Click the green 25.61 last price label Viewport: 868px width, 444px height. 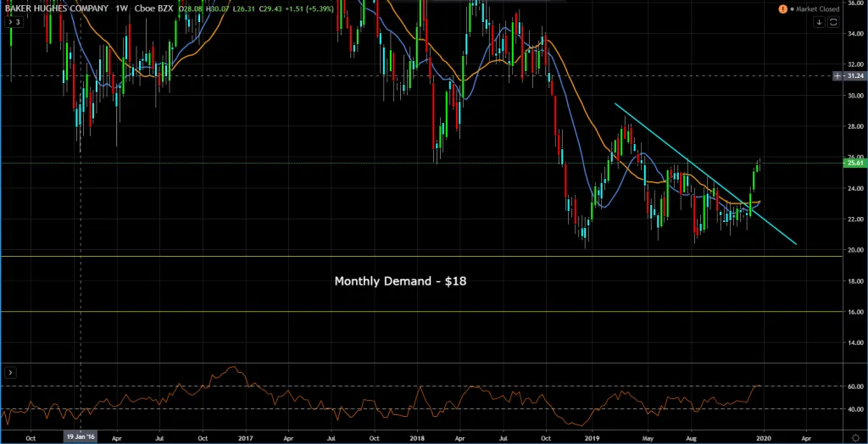[856, 163]
